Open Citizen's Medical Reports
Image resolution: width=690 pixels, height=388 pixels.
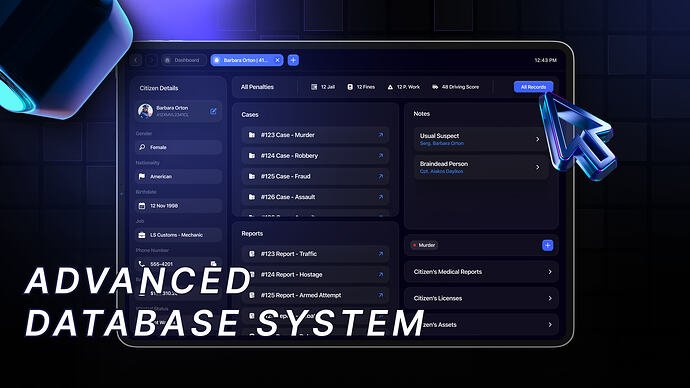481,272
